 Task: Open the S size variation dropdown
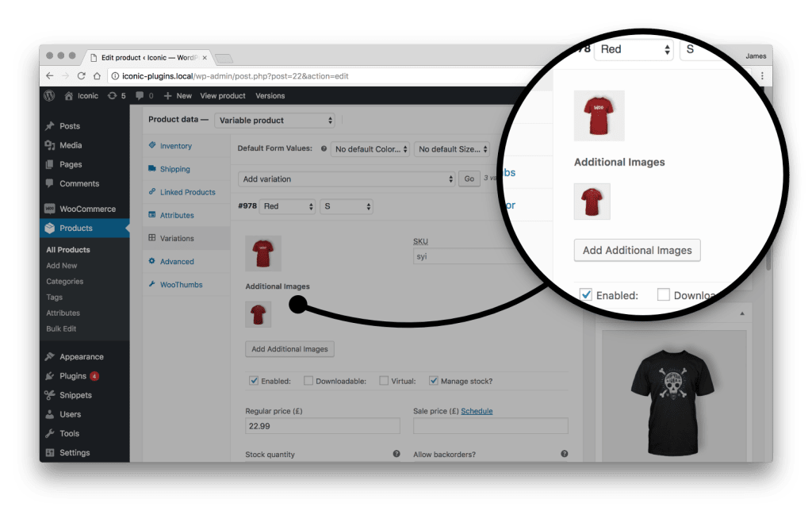[346, 206]
